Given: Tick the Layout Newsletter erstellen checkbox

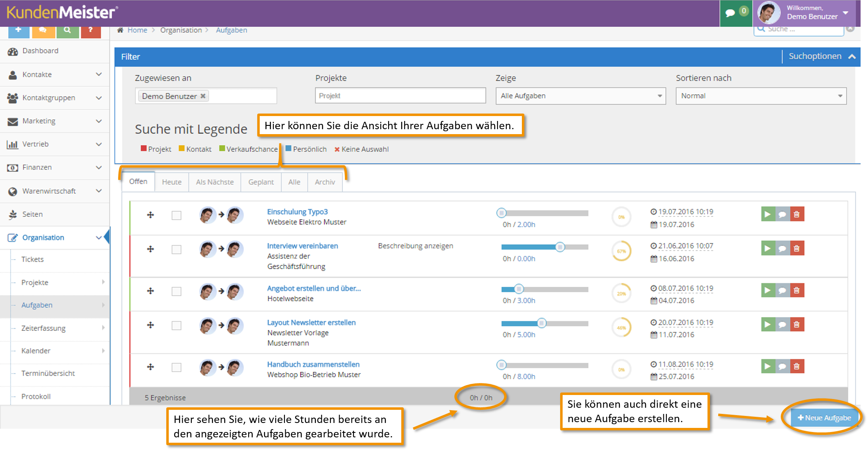Looking at the screenshot, I should coord(177,325).
